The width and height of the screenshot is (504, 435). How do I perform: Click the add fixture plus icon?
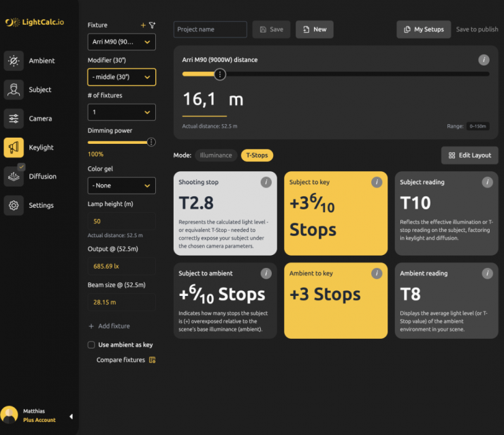tap(143, 25)
